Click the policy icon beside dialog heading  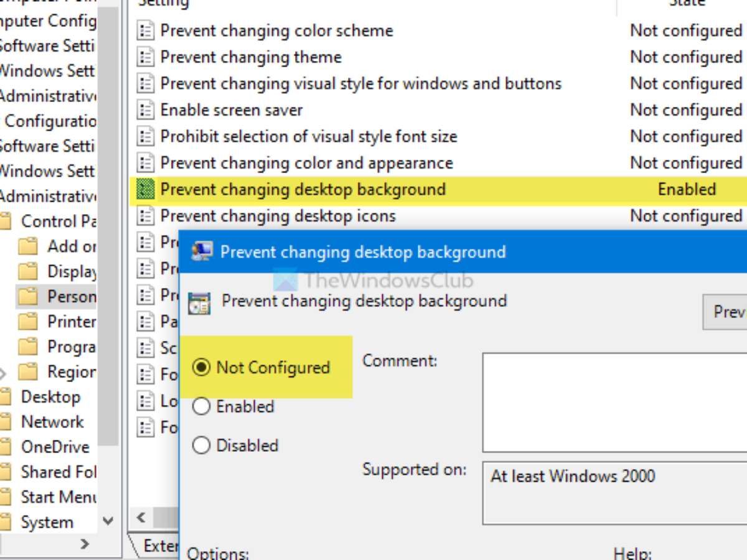200,303
